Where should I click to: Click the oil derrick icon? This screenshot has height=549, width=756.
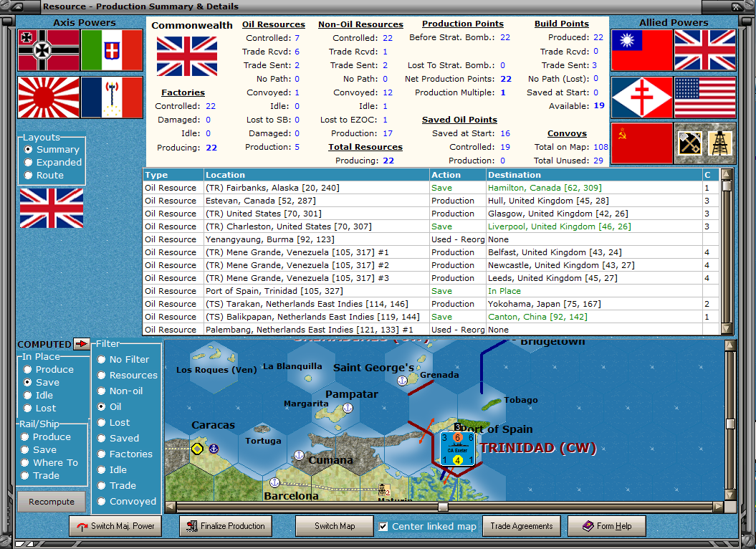click(x=720, y=143)
